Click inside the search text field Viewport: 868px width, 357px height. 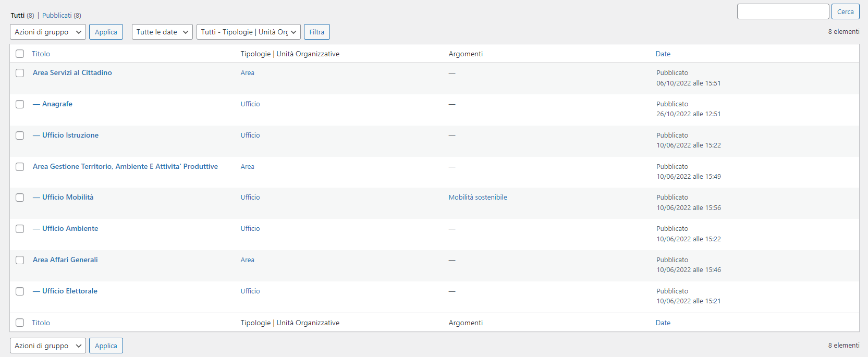coord(783,11)
